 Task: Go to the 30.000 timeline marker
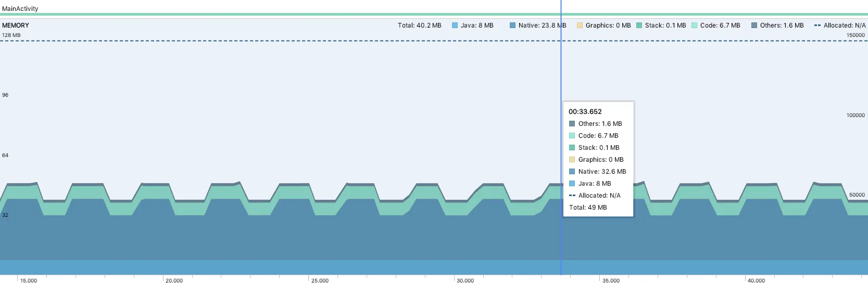(465, 280)
